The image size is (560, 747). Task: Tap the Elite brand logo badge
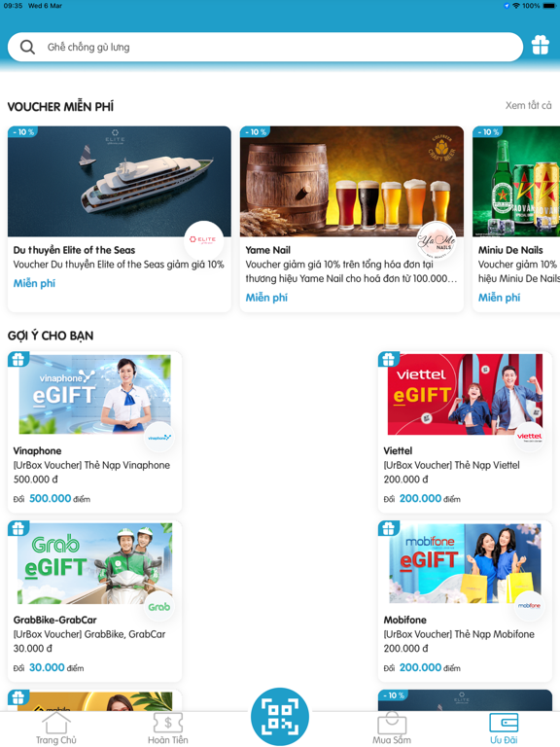pos(203,240)
